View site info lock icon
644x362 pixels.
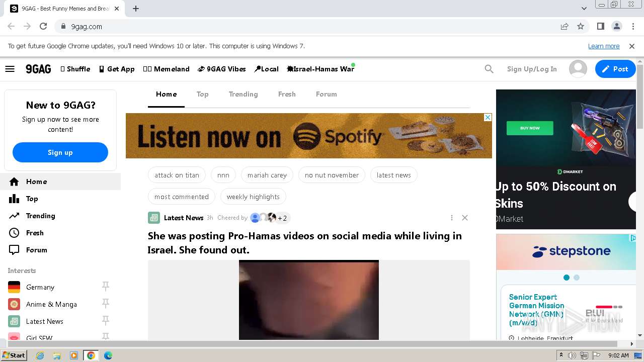[x=63, y=26]
